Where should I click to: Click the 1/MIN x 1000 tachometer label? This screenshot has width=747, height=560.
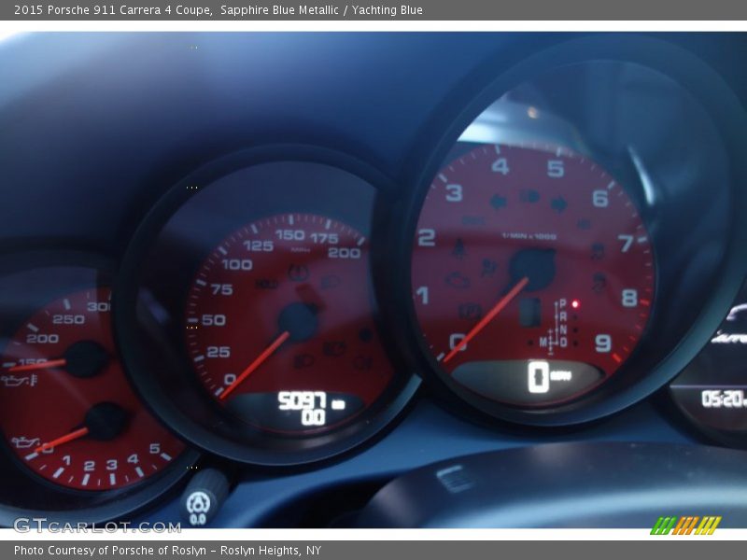(x=529, y=236)
